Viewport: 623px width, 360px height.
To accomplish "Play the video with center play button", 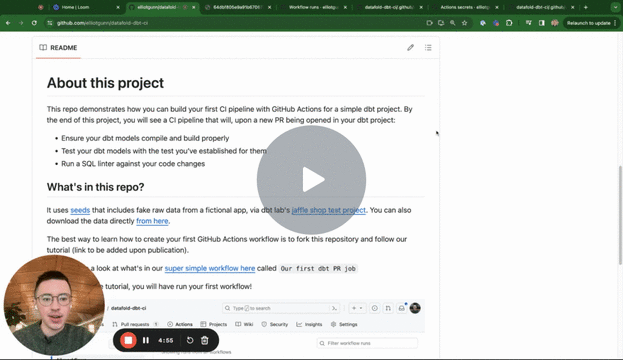I will (x=312, y=180).
